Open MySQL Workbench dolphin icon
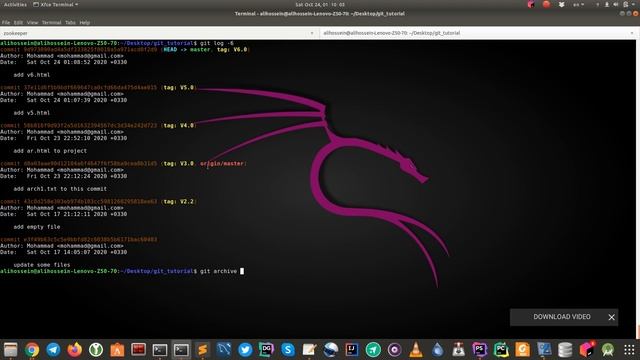The image size is (640, 360). point(224,350)
